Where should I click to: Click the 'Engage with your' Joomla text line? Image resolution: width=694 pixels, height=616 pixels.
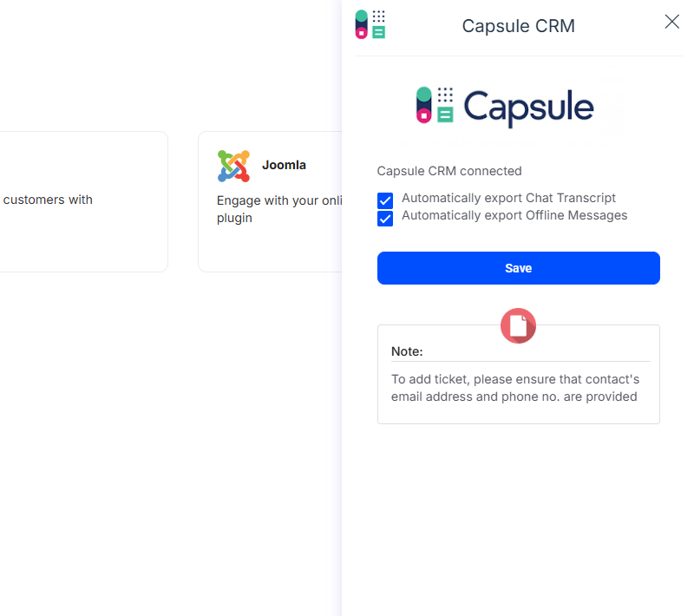[278, 200]
